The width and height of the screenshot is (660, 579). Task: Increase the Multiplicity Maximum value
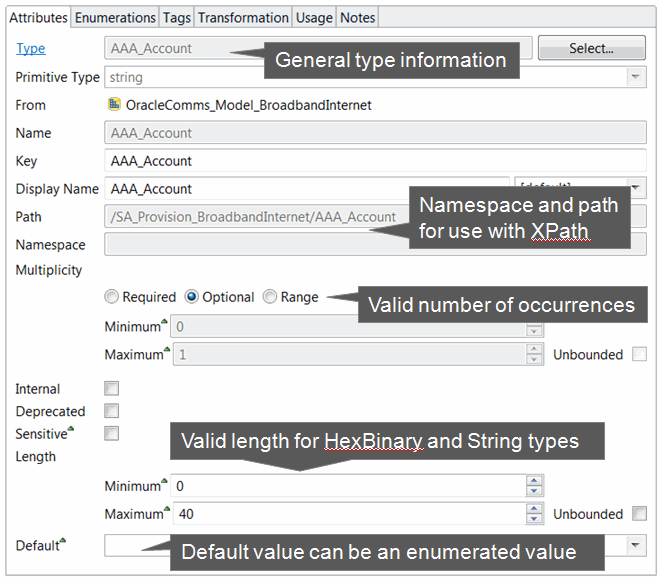(x=534, y=349)
